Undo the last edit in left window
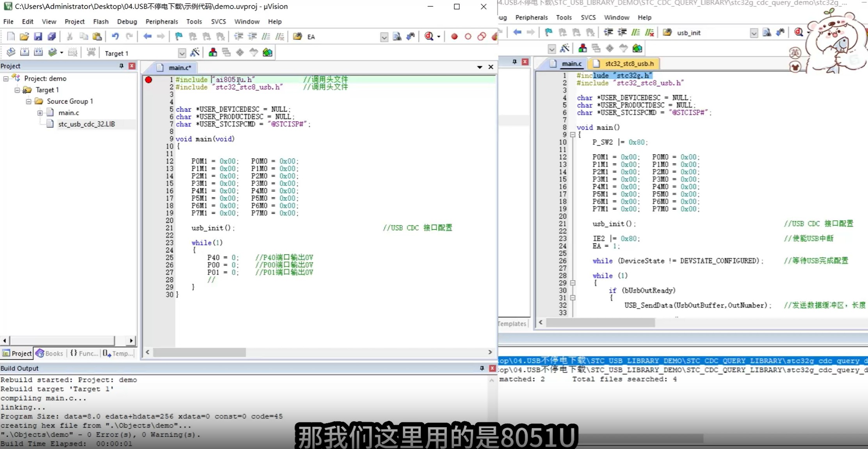Image resolution: width=868 pixels, height=449 pixels. tap(115, 36)
